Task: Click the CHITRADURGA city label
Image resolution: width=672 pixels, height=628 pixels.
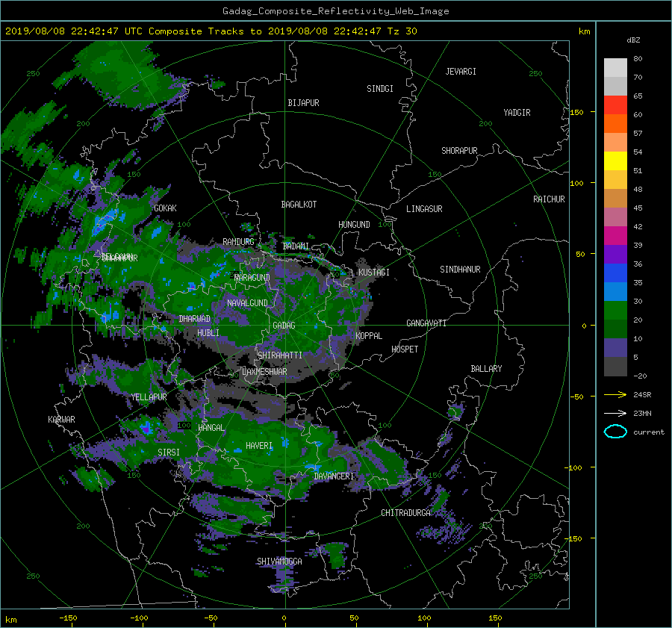Action: (x=405, y=513)
